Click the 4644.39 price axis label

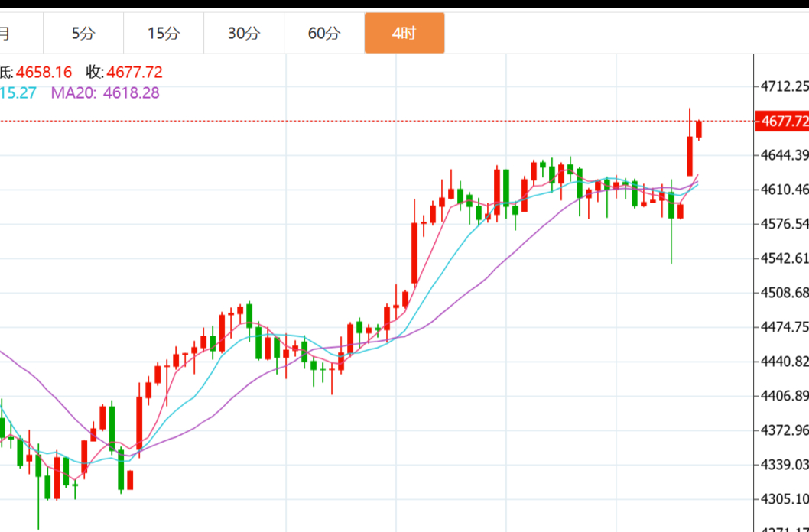785,156
